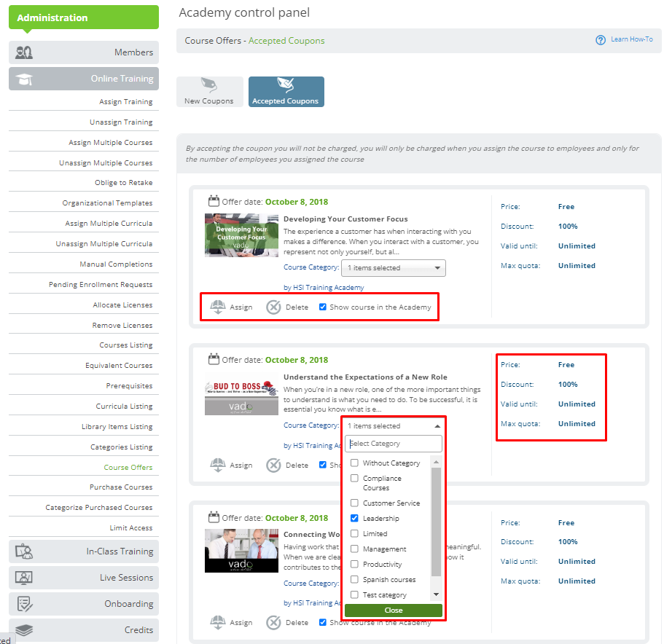This screenshot has width=664, height=644.
Task: Check the Limited category
Action: point(354,533)
